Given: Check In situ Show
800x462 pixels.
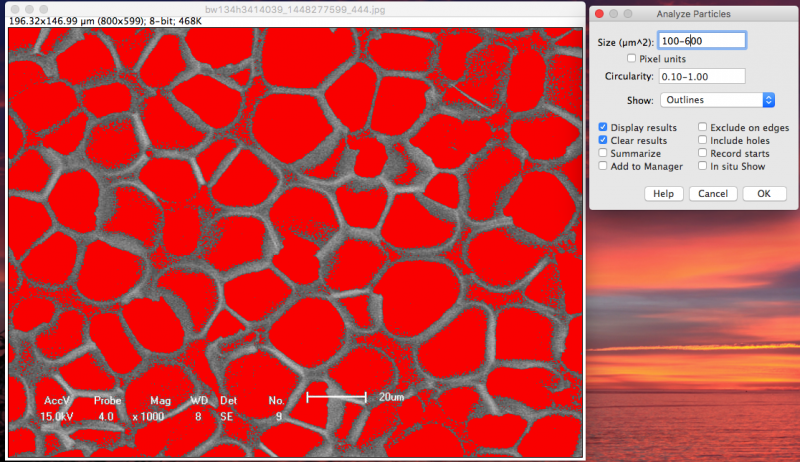Looking at the screenshot, I should 703,166.
